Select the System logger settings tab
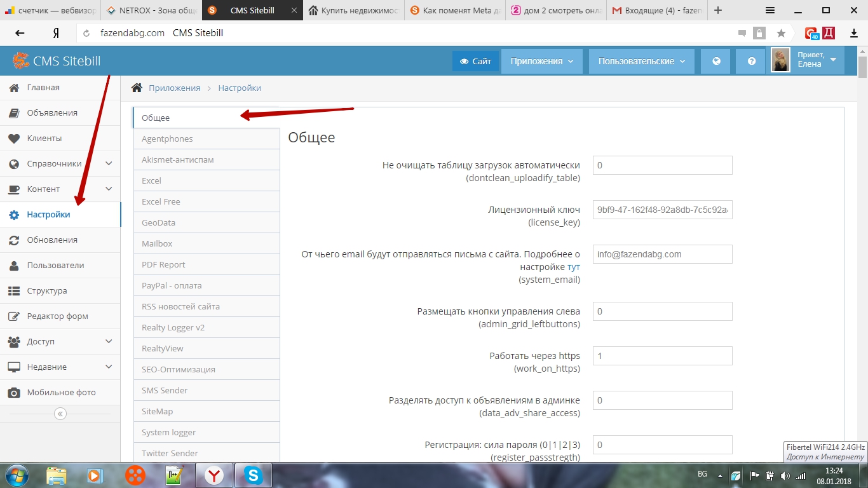868x488 pixels. (x=207, y=432)
